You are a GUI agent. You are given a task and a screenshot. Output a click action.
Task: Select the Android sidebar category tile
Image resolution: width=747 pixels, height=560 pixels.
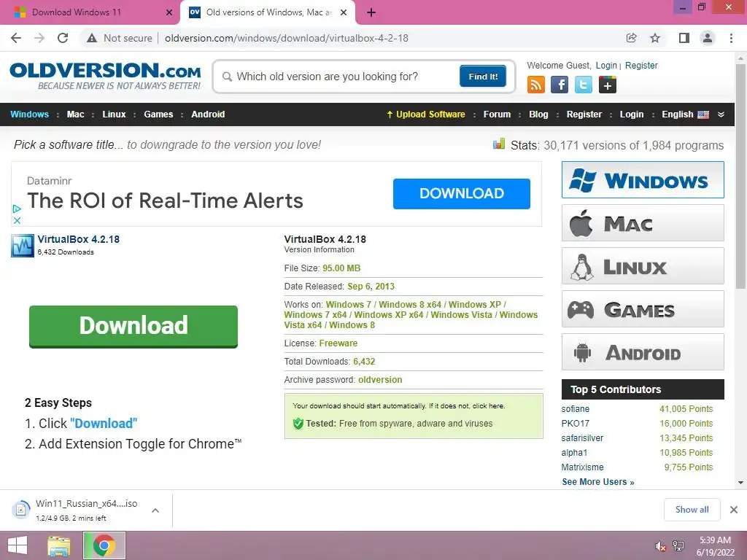(x=643, y=352)
